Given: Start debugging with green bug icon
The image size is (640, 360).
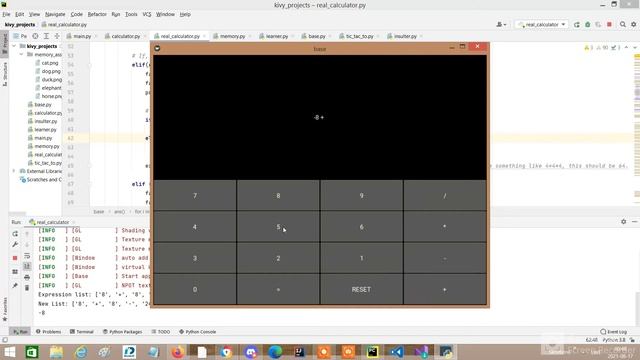Looking at the screenshot, I should click(588, 24).
